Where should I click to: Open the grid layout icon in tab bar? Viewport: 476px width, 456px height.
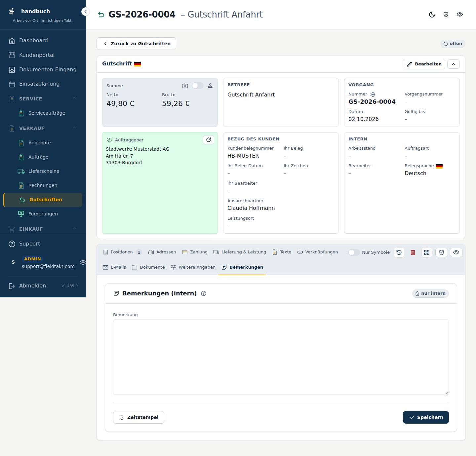coord(427,252)
